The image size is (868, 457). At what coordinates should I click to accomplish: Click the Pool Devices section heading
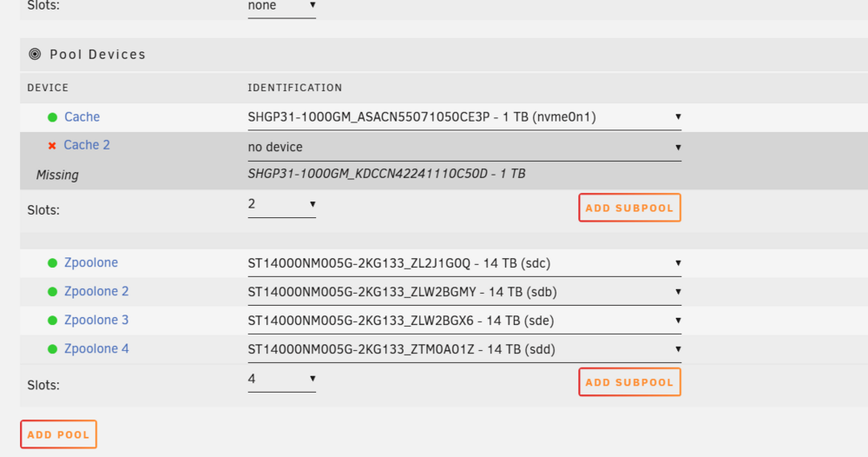pos(97,54)
